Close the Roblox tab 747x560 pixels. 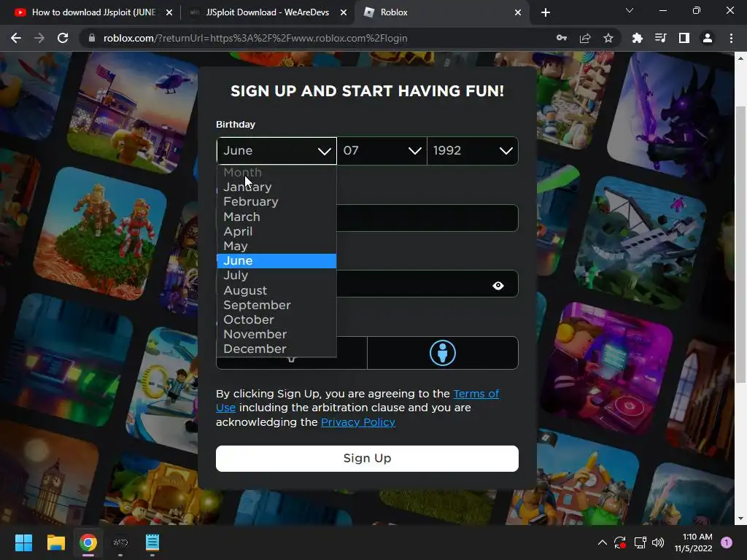click(x=518, y=12)
